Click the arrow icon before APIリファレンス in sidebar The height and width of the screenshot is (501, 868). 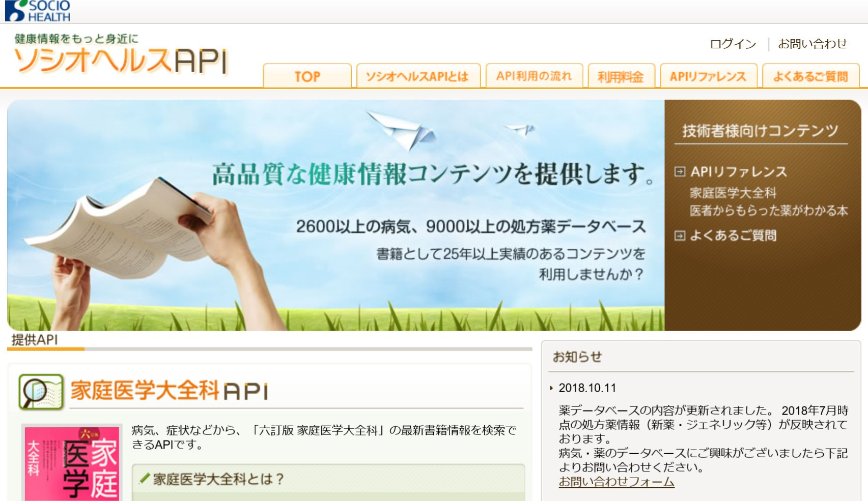(679, 172)
